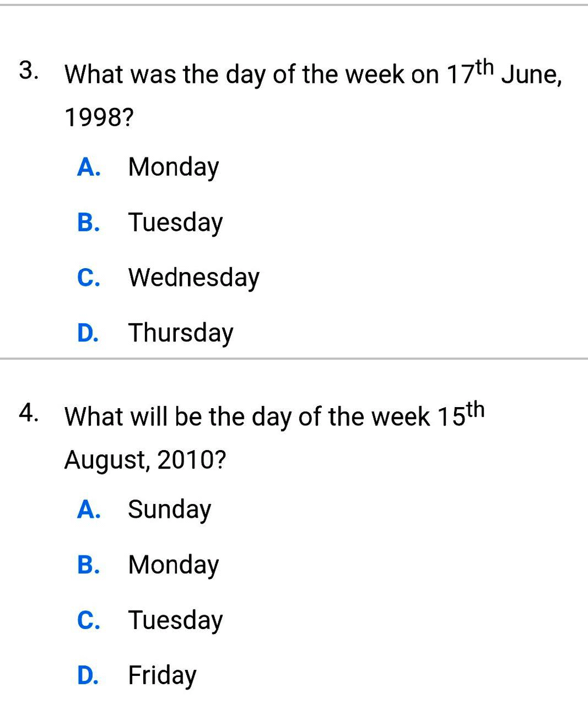Click the question number 4 label
The height and width of the screenshot is (720, 588).
pyautogui.click(x=28, y=414)
